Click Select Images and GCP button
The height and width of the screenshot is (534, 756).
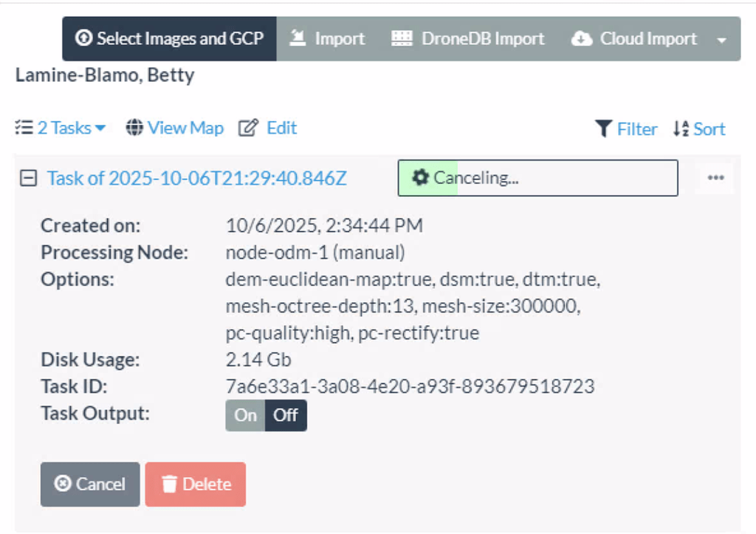(x=169, y=38)
